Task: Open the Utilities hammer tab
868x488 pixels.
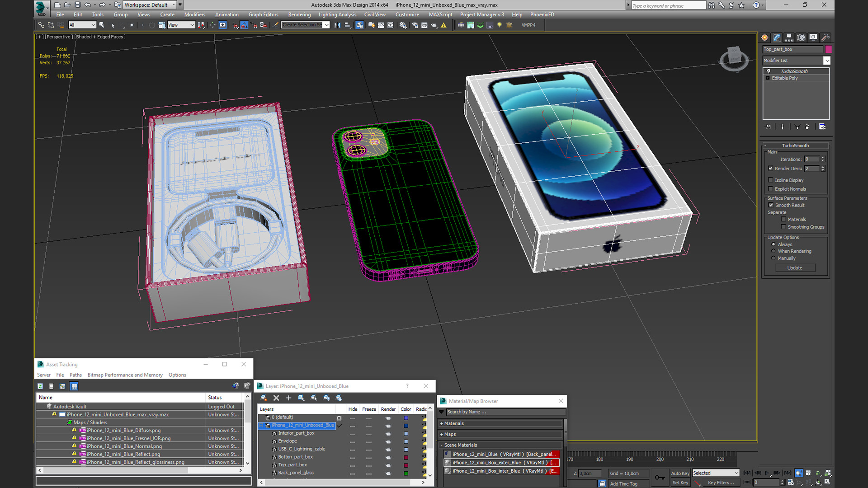Action: point(825,38)
